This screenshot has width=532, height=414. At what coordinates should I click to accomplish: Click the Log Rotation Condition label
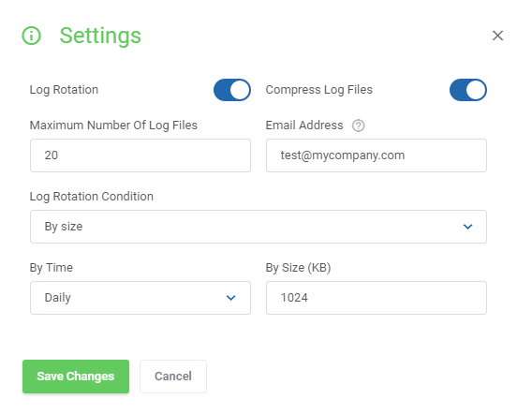[92, 197]
